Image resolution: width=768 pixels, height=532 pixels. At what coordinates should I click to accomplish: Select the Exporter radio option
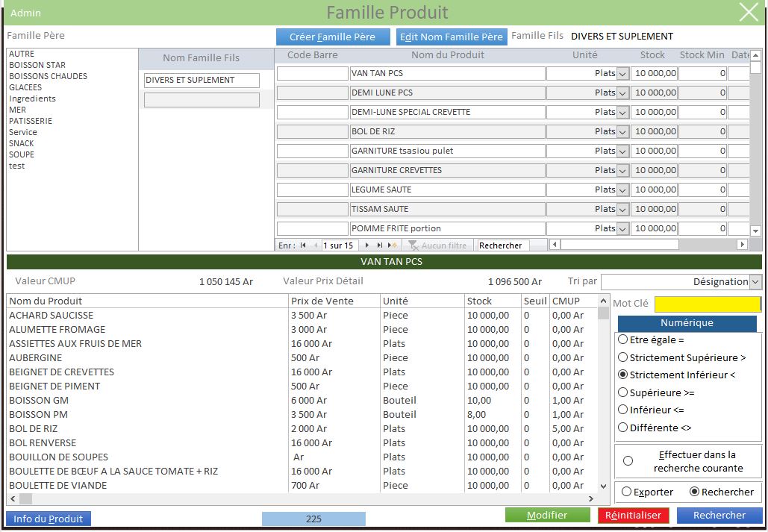coord(626,492)
